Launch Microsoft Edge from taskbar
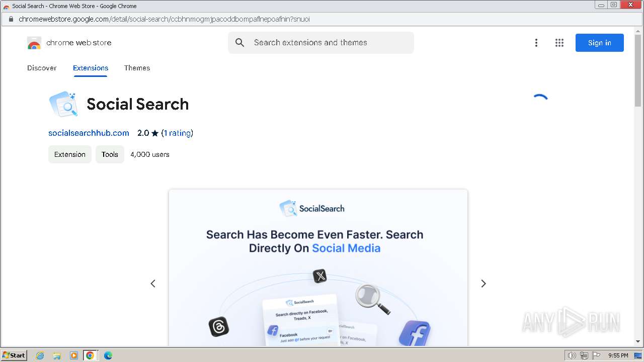 tap(108, 355)
